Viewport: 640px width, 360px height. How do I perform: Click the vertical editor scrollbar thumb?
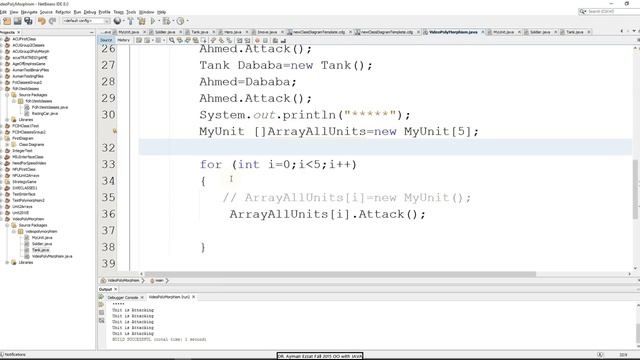636,190
